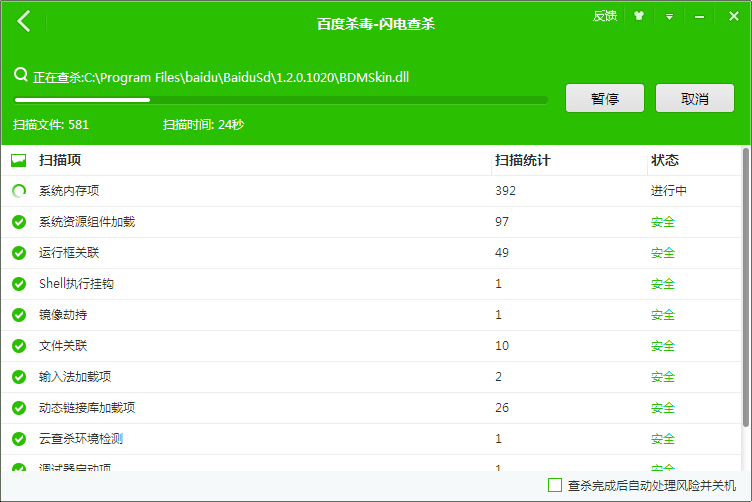This screenshot has height=502, width=752.
Task: Click the 49 scan count value
Action: (x=502, y=253)
